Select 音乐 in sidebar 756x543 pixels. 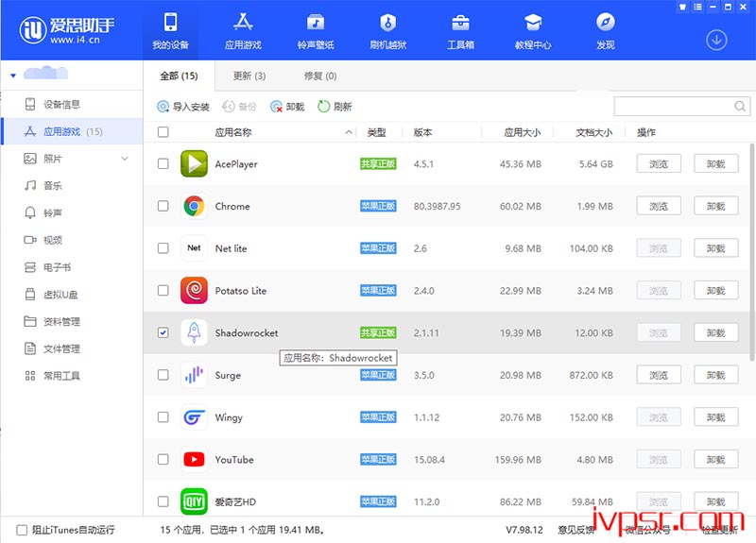(72, 185)
